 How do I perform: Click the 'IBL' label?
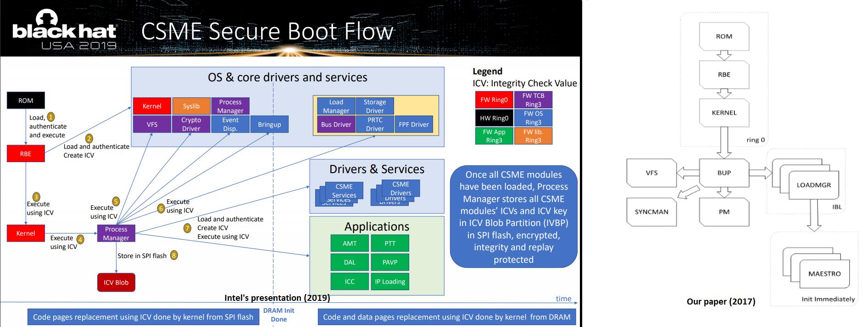pyautogui.click(x=837, y=207)
